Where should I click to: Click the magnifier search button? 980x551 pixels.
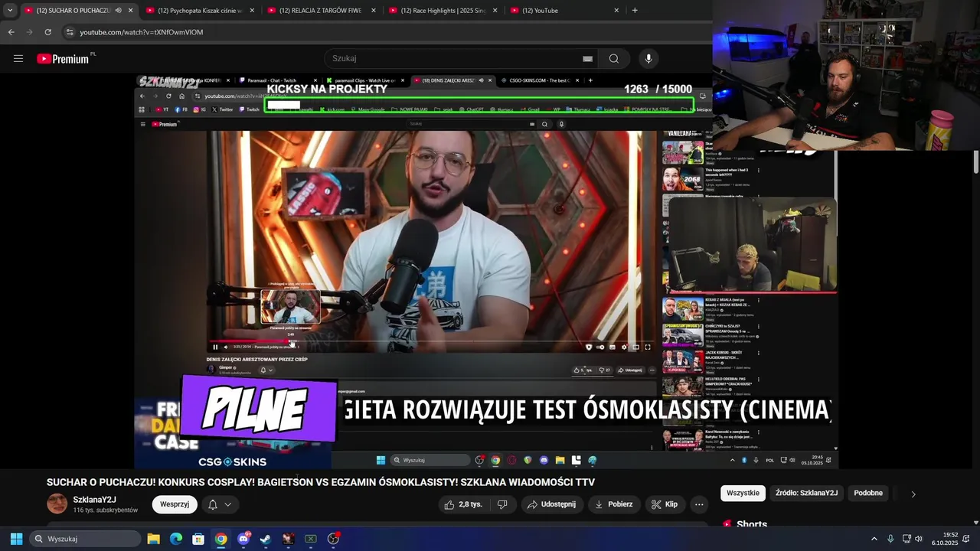click(x=614, y=59)
